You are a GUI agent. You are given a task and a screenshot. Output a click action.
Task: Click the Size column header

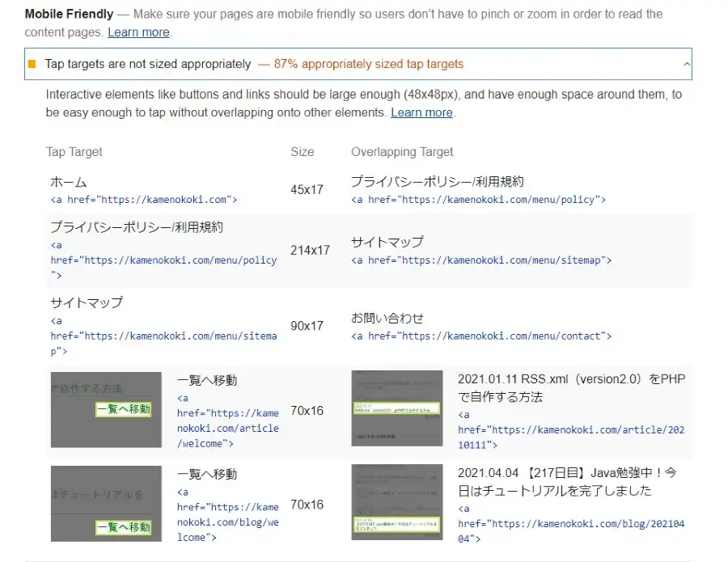302,152
